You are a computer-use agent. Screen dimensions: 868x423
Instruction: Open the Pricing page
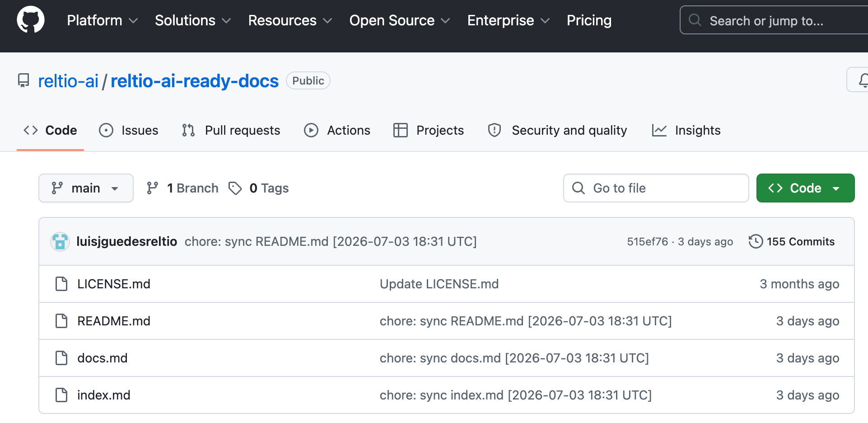589,20
